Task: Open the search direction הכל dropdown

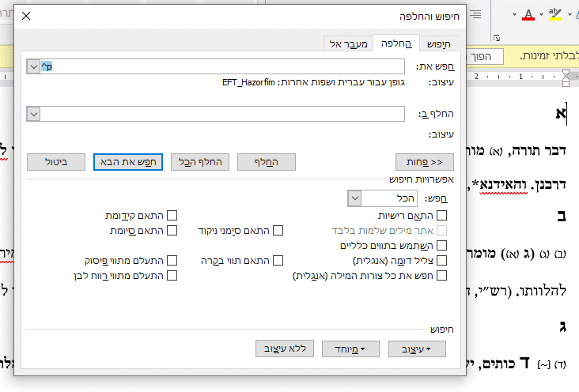Action: pos(354,199)
